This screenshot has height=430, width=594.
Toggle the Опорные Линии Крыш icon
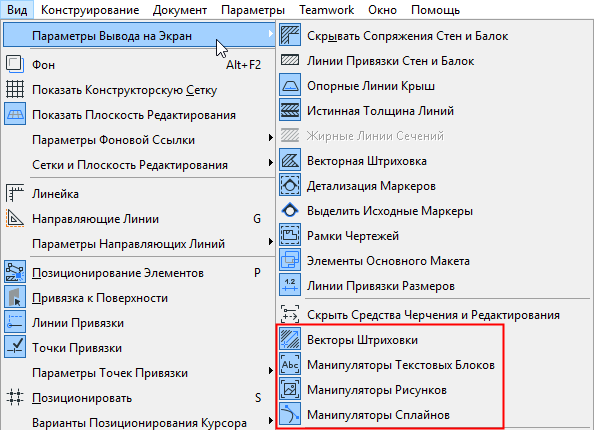pyautogui.click(x=290, y=85)
